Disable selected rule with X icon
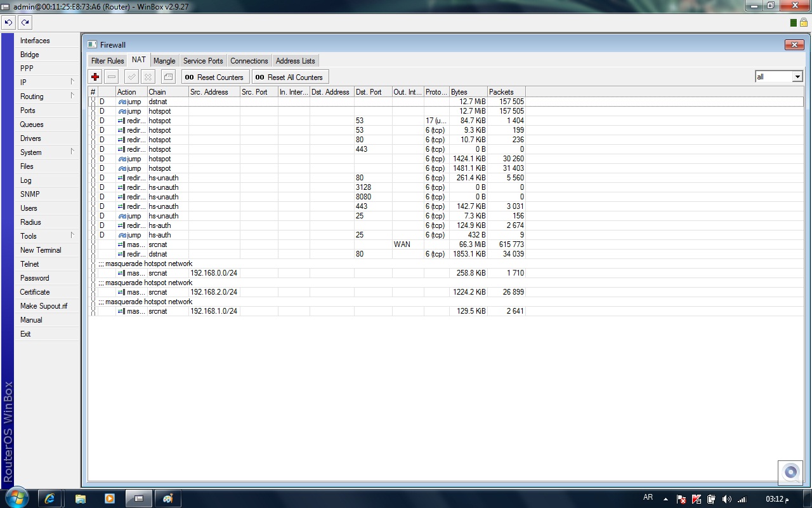Image resolution: width=812 pixels, height=508 pixels. (x=148, y=77)
